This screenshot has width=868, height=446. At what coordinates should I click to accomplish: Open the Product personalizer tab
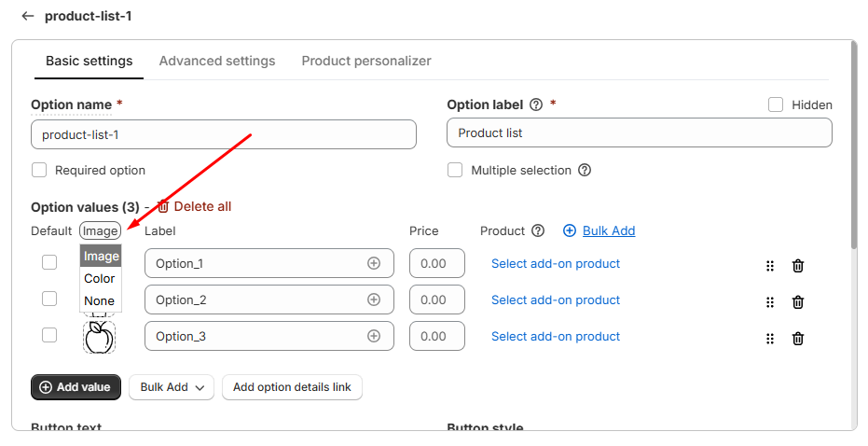(x=366, y=61)
